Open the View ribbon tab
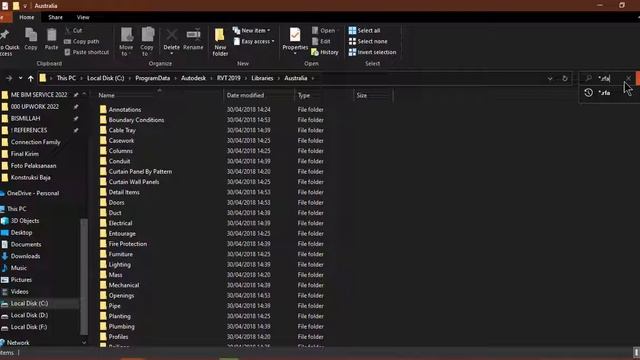The image size is (640, 360). (x=83, y=17)
